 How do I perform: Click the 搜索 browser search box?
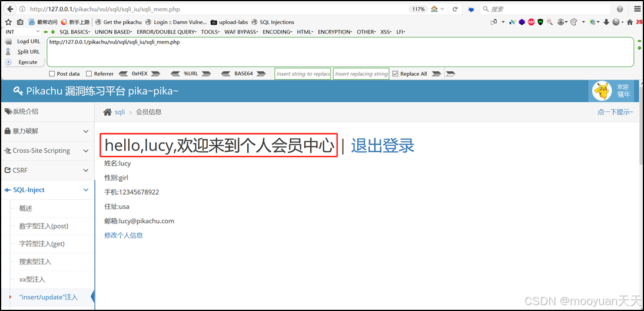point(546,9)
